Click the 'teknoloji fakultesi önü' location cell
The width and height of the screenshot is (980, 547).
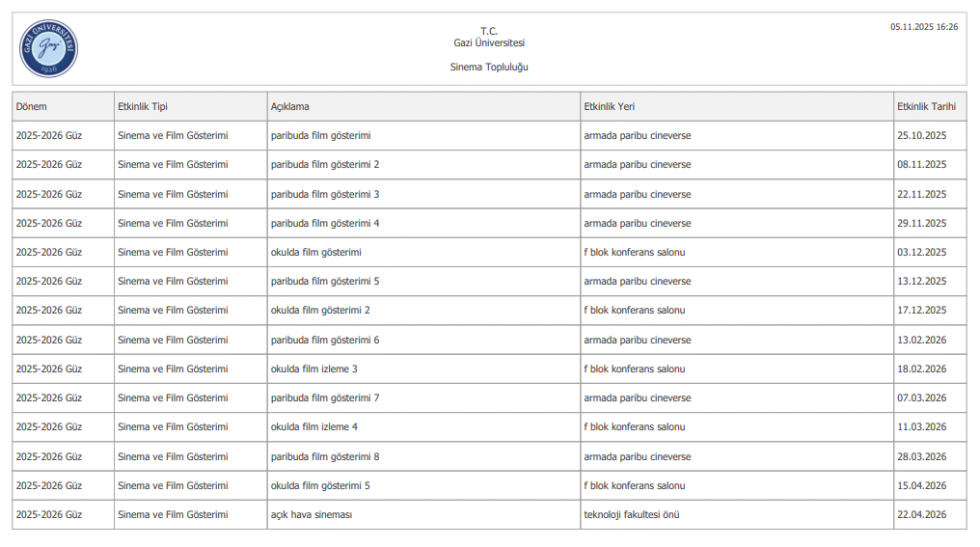click(632, 515)
